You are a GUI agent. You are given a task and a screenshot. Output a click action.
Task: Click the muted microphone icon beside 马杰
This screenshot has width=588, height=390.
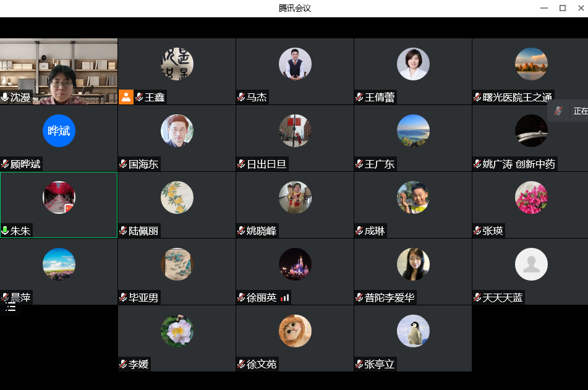[241, 97]
